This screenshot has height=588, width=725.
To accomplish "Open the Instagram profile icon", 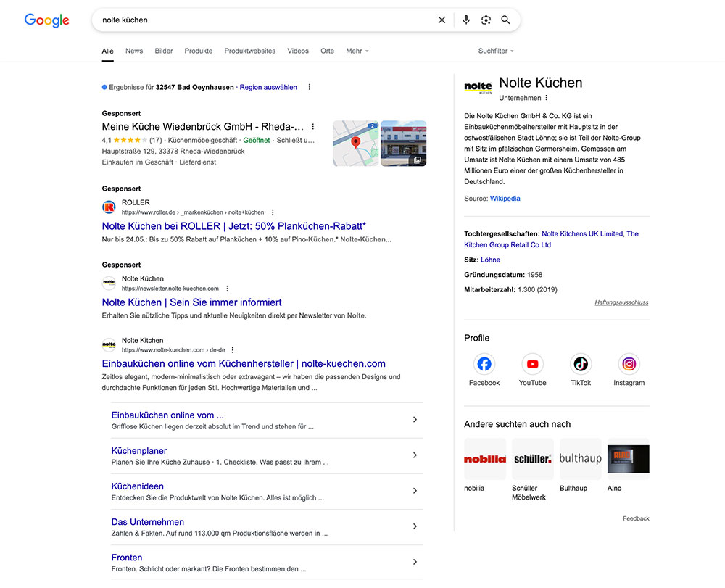I will [629, 364].
